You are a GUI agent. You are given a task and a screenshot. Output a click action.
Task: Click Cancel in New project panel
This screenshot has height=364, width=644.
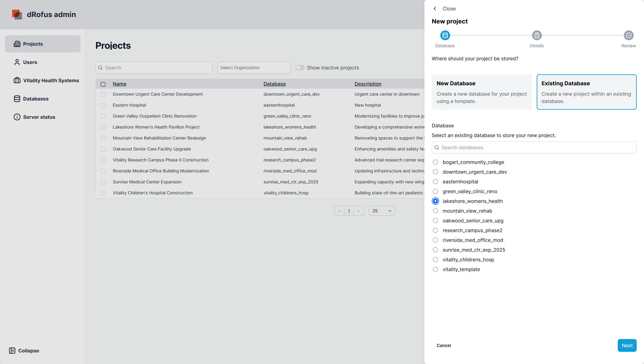point(444,345)
